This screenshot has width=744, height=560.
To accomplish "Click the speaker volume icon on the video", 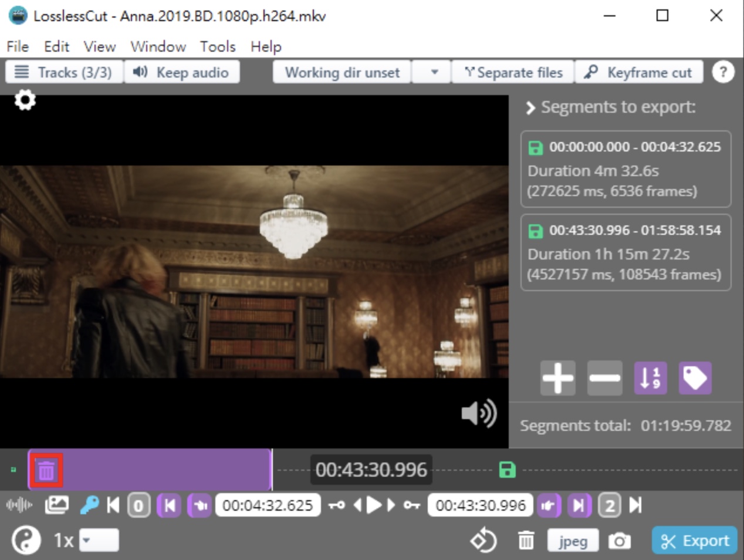I will [x=479, y=414].
